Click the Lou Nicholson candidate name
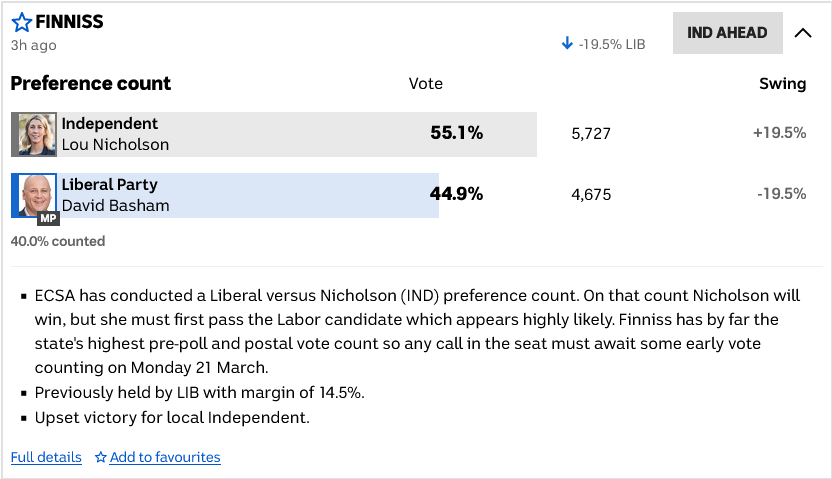Viewport: 832px width, 479px height. point(115,144)
